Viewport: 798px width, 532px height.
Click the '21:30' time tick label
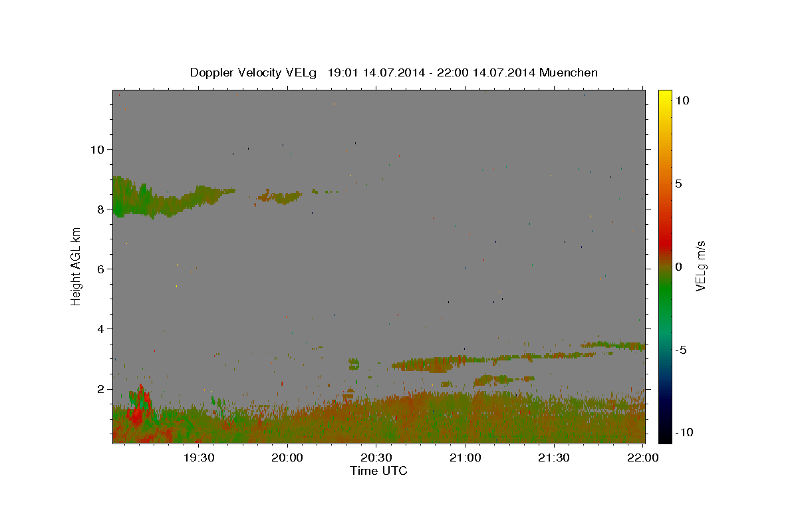[x=553, y=458]
